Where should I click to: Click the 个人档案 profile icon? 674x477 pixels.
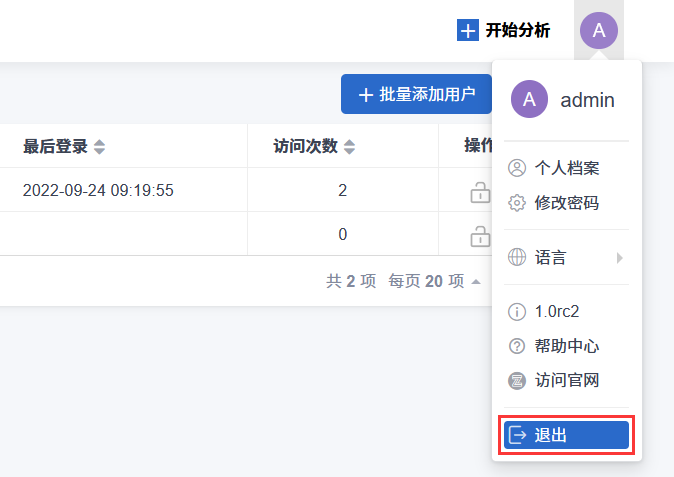point(517,168)
